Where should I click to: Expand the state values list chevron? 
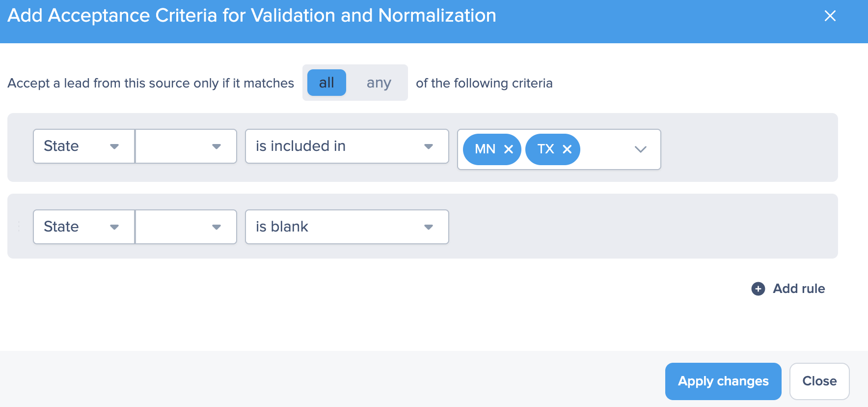click(x=640, y=149)
